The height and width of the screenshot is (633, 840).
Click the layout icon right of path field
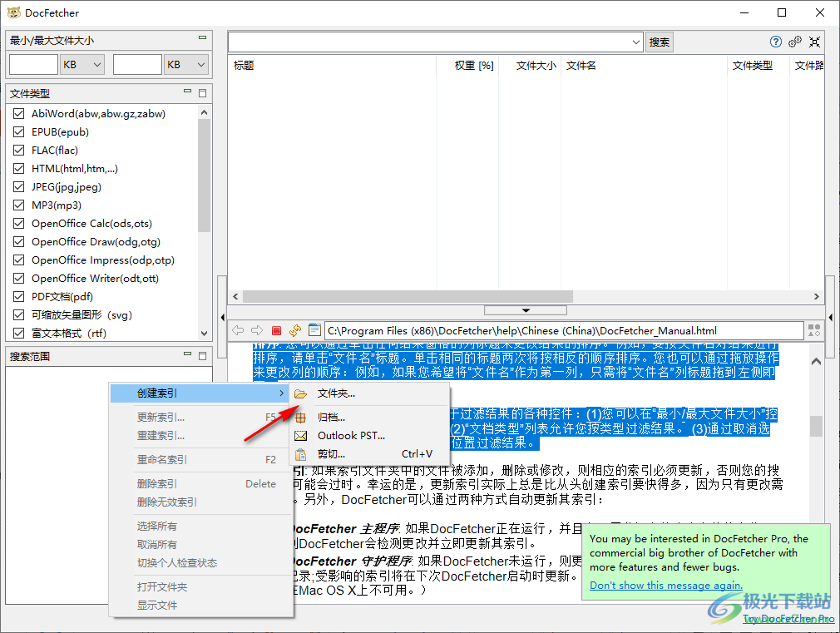(814, 331)
